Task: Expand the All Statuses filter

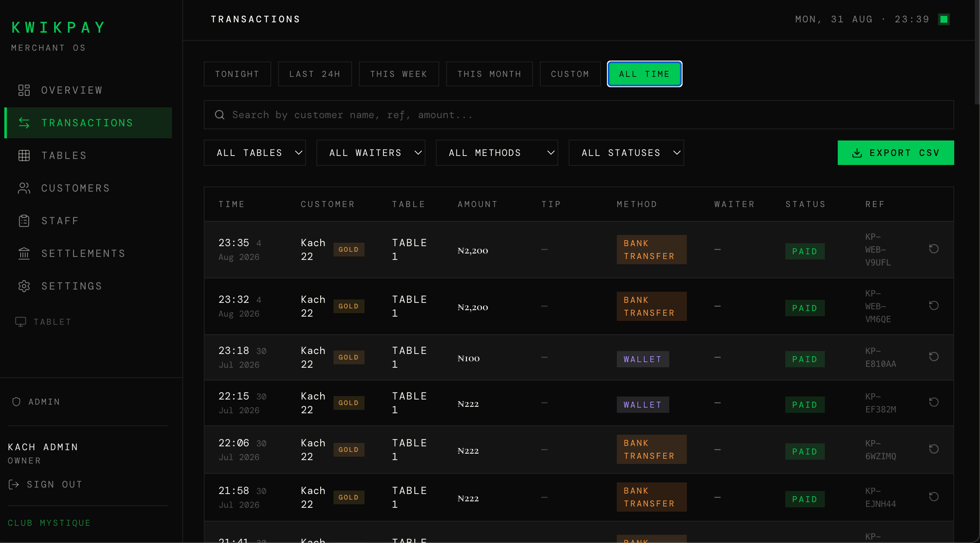Action: pos(626,153)
